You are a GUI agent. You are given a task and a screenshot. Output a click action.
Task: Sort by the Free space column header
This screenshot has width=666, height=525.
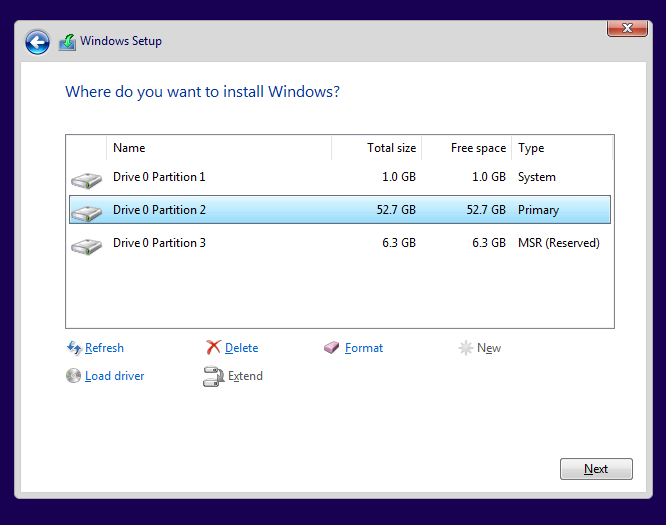(x=467, y=148)
